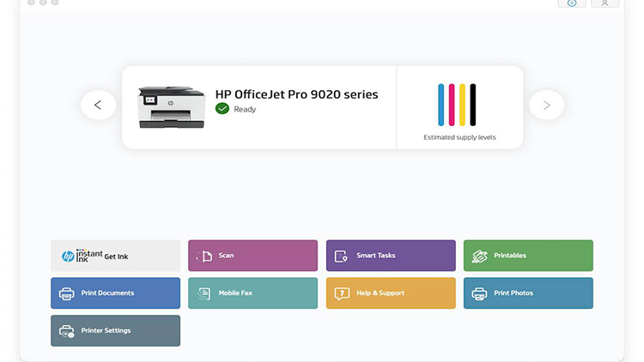The height and width of the screenshot is (362, 644).
Task: Click the Print Documents printer icon
Action: coord(66,293)
